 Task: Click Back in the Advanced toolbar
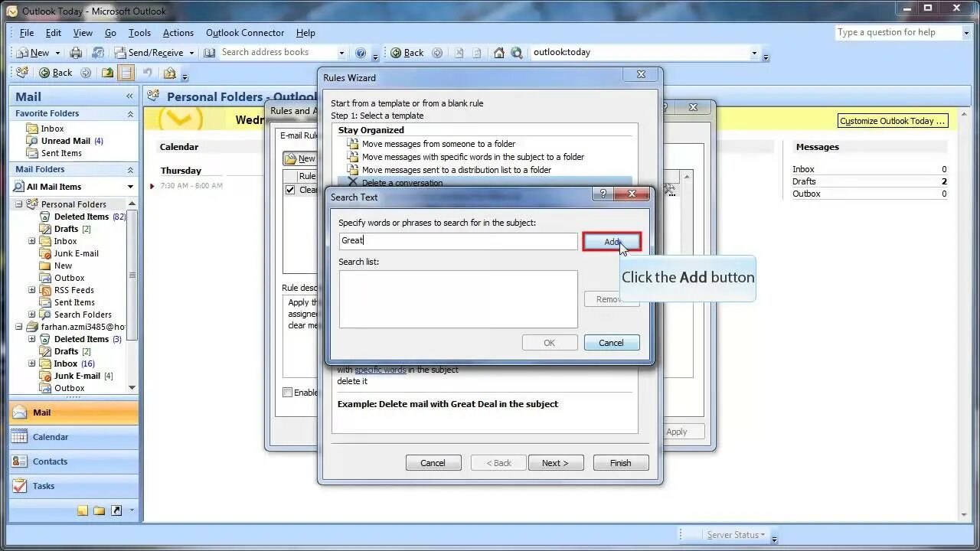click(x=55, y=73)
